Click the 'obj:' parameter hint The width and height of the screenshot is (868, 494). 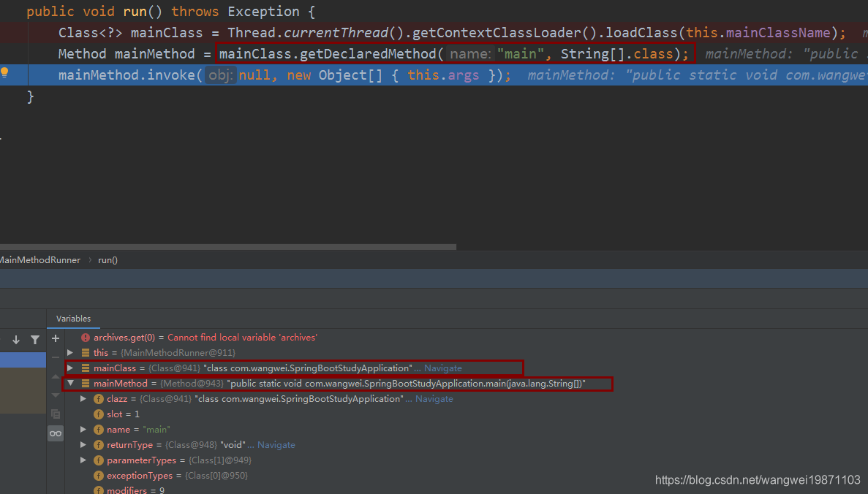(221, 75)
